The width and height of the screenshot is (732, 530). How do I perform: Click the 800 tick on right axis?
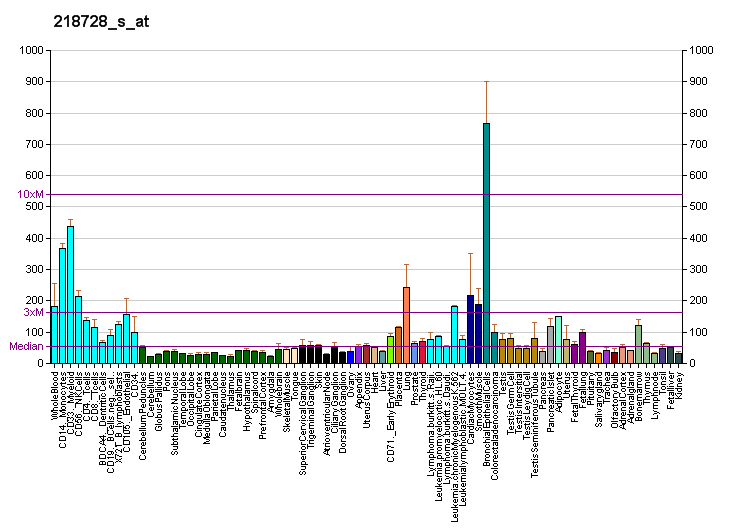[x=699, y=113]
